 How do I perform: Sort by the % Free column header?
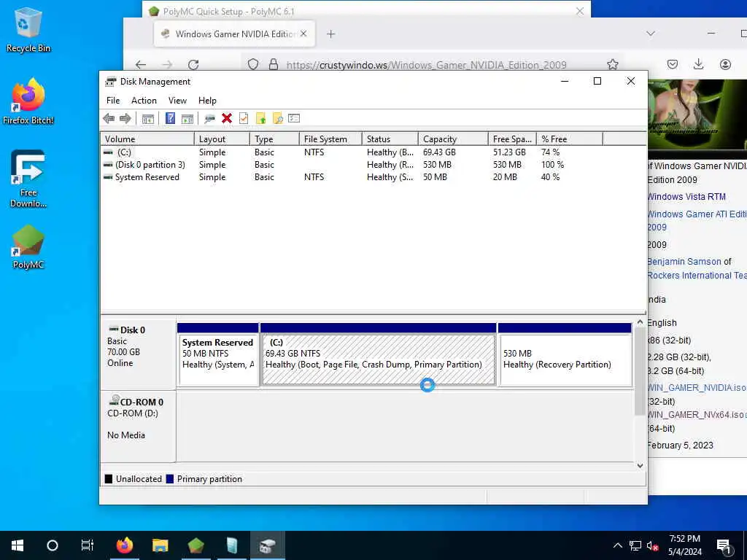tap(570, 139)
